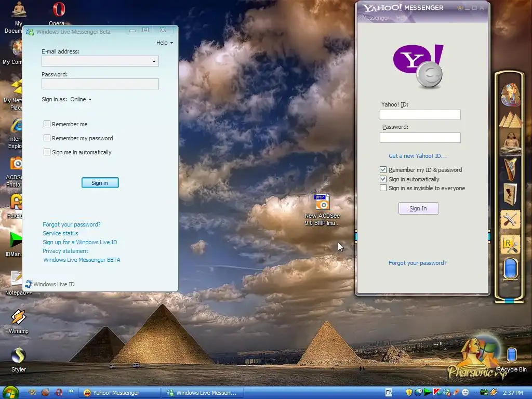
Task: Check Sign in as invisible to everyone
Action: click(x=383, y=188)
